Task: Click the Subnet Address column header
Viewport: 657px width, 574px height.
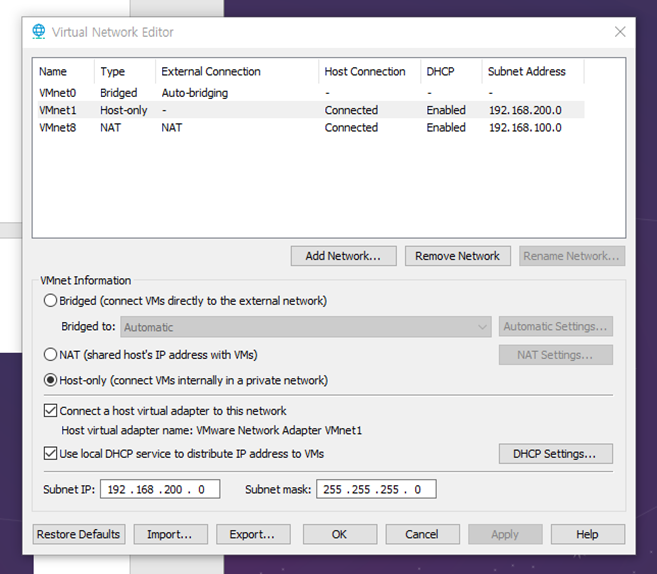Action: click(533, 72)
